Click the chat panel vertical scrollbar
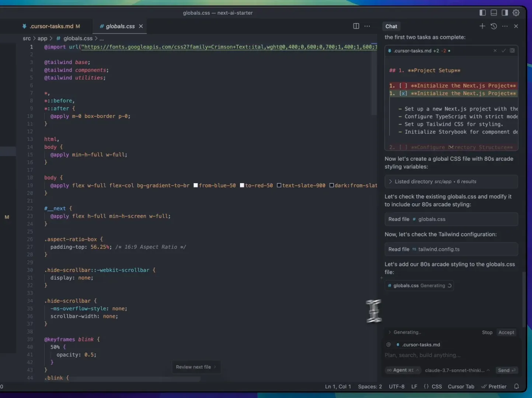The image size is (532, 398). [x=524, y=299]
